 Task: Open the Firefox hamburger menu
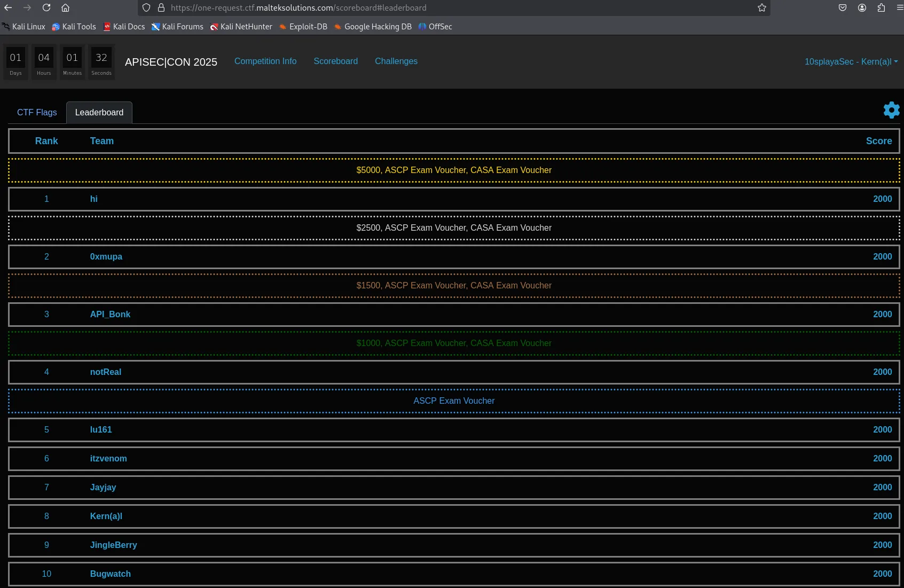tap(900, 7)
